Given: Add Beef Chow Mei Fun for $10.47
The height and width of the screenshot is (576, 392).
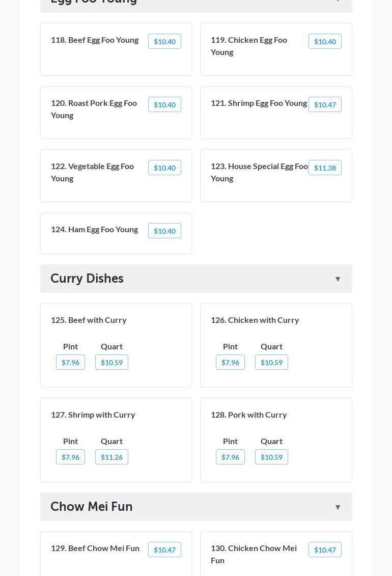Looking at the screenshot, I should 164,550.
